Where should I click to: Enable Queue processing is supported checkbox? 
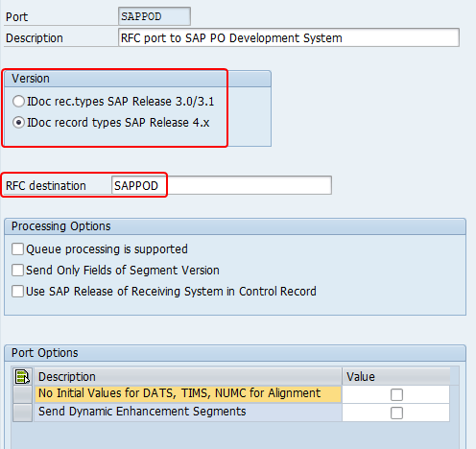pos(17,248)
